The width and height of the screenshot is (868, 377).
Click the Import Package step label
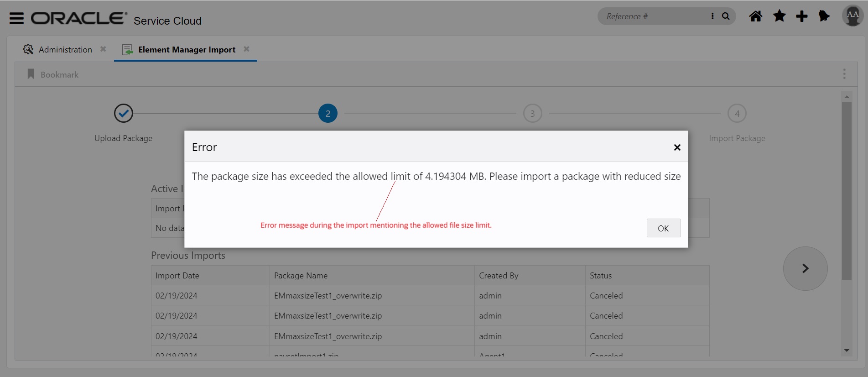[x=737, y=138]
